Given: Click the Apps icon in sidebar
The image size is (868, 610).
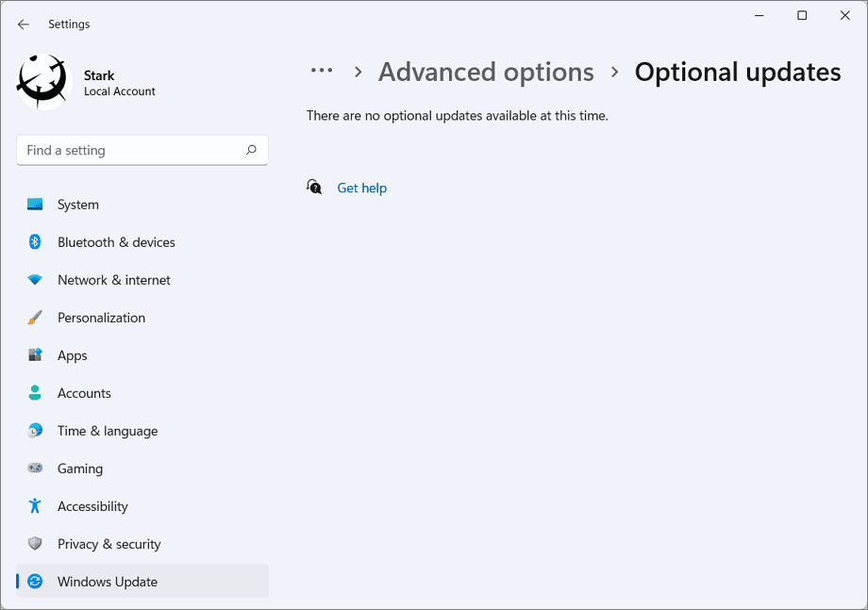Looking at the screenshot, I should 35,355.
